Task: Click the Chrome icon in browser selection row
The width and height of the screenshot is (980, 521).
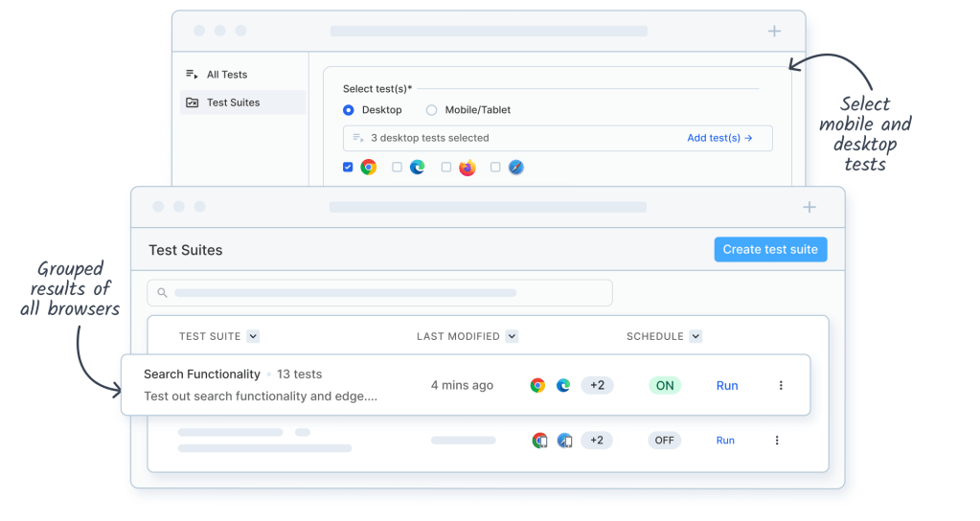Action: 369,168
